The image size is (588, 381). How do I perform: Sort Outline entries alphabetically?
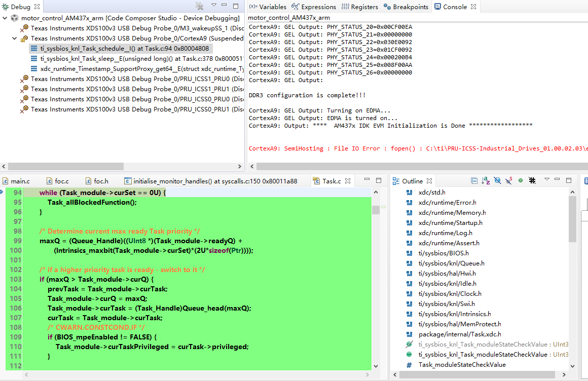point(486,181)
